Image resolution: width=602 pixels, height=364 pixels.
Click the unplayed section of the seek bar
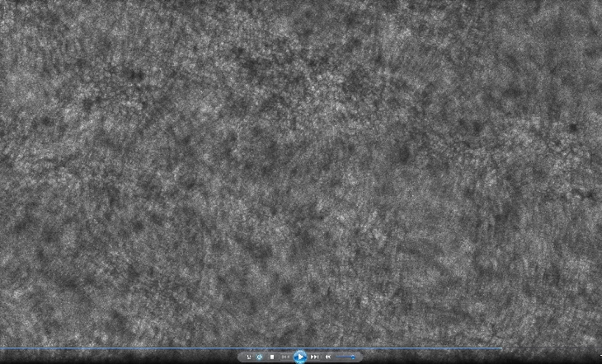(551, 348)
